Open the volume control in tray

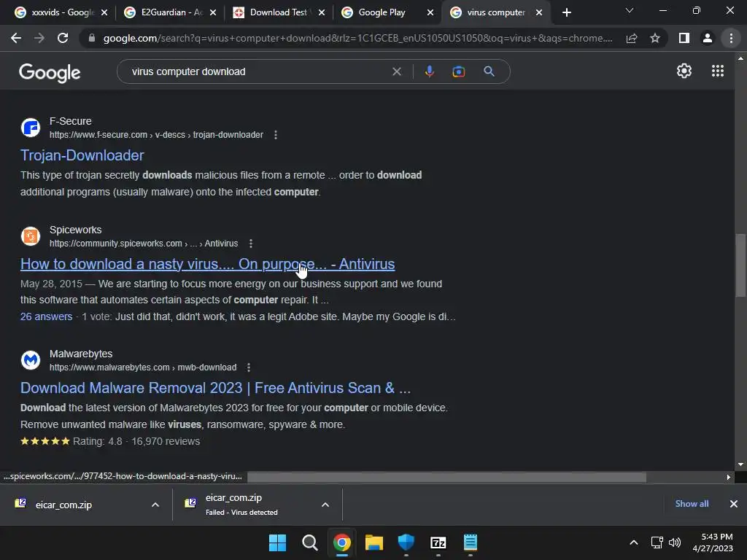(675, 542)
